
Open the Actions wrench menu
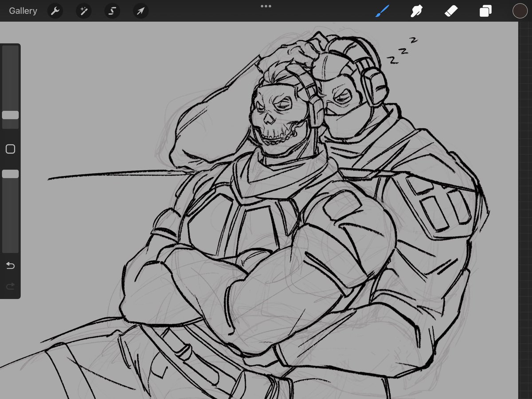pyautogui.click(x=55, y=11)
